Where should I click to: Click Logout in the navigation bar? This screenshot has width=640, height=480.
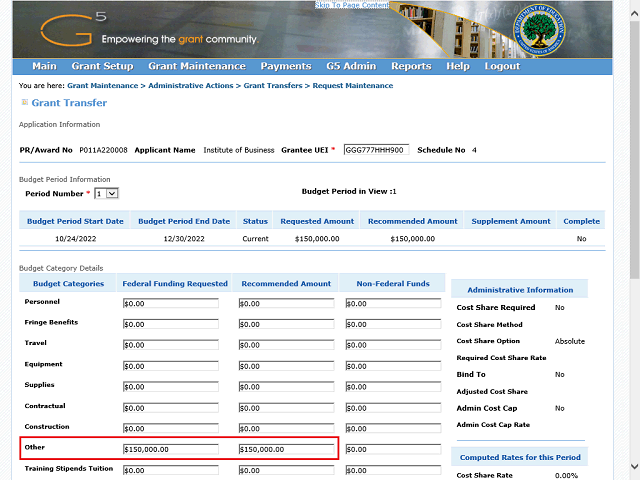point(502,66)
